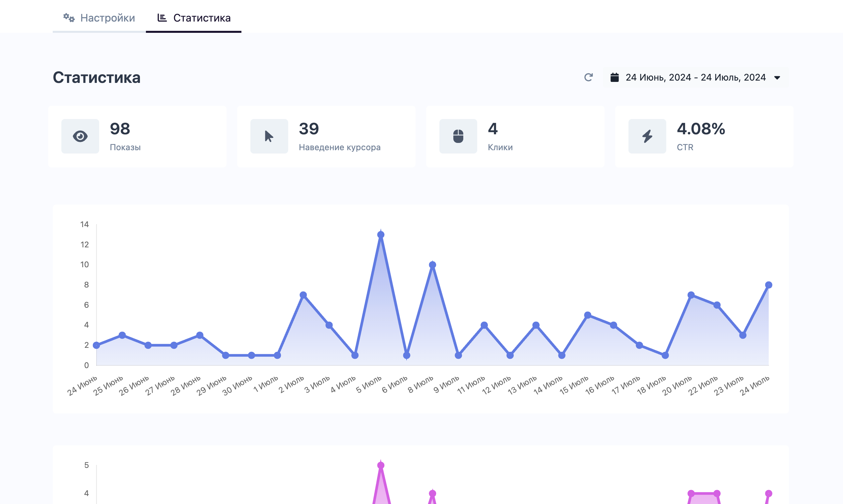Click the gears icon beside Настройки

(x=69, y=18)
